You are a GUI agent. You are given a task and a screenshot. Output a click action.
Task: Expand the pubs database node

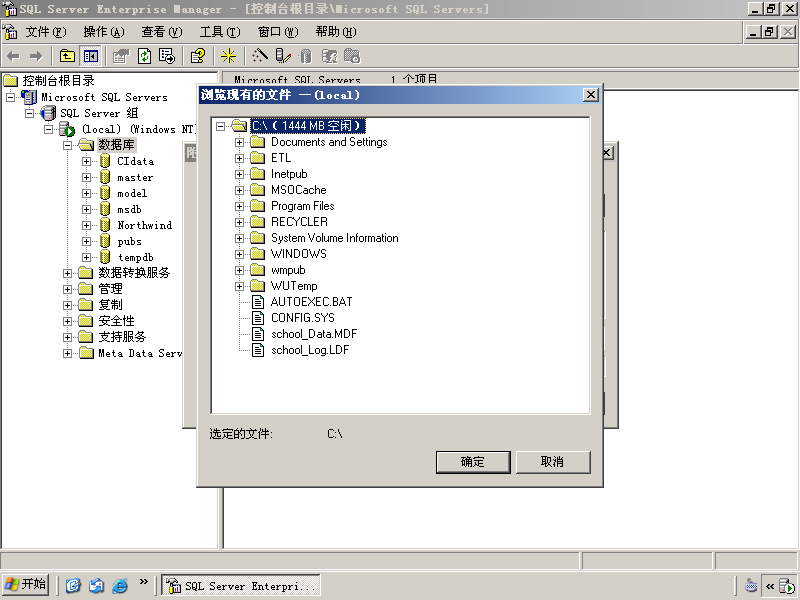[86, 241]
